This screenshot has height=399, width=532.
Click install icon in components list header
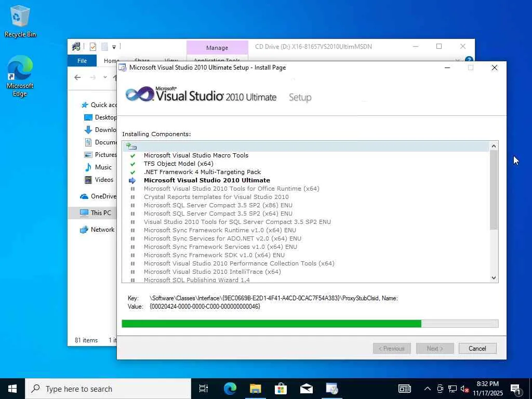131,147
